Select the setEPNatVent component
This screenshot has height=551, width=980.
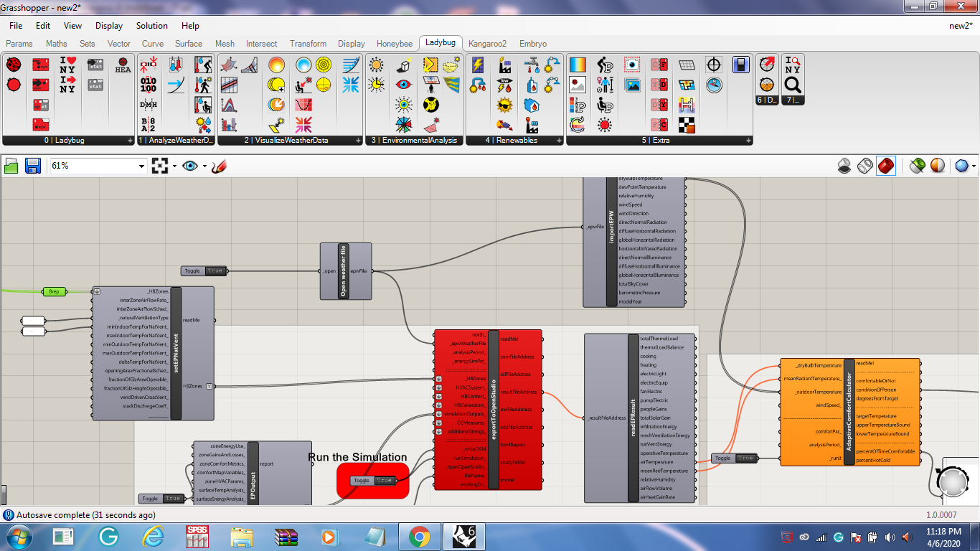tap(154, 353)
